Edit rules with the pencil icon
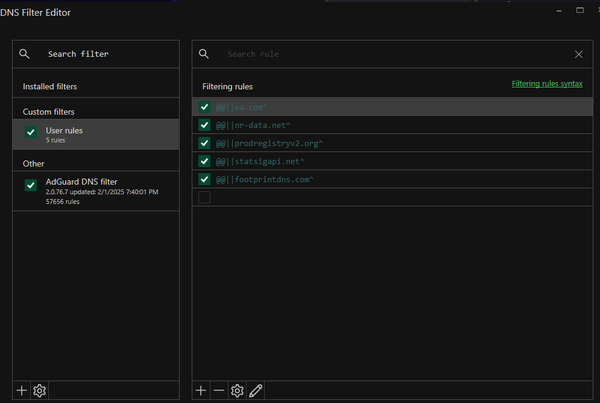This screenshot has height=403, width=600. click(256, 390)
